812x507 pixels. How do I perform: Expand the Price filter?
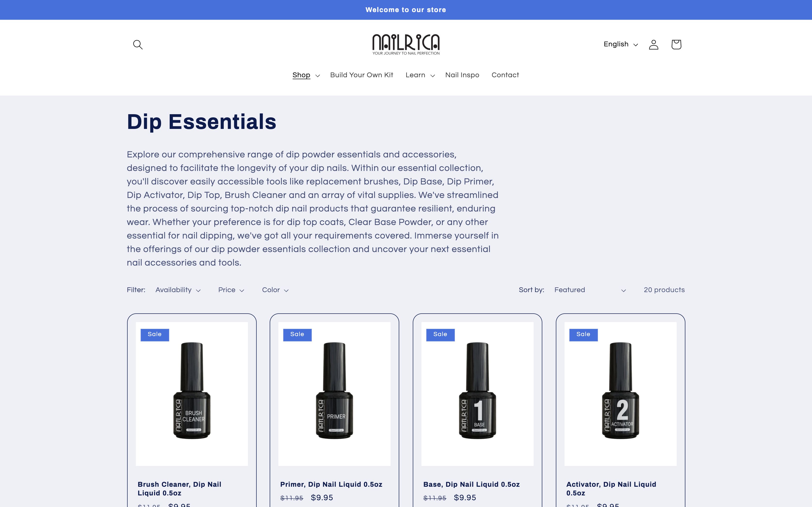231,290
